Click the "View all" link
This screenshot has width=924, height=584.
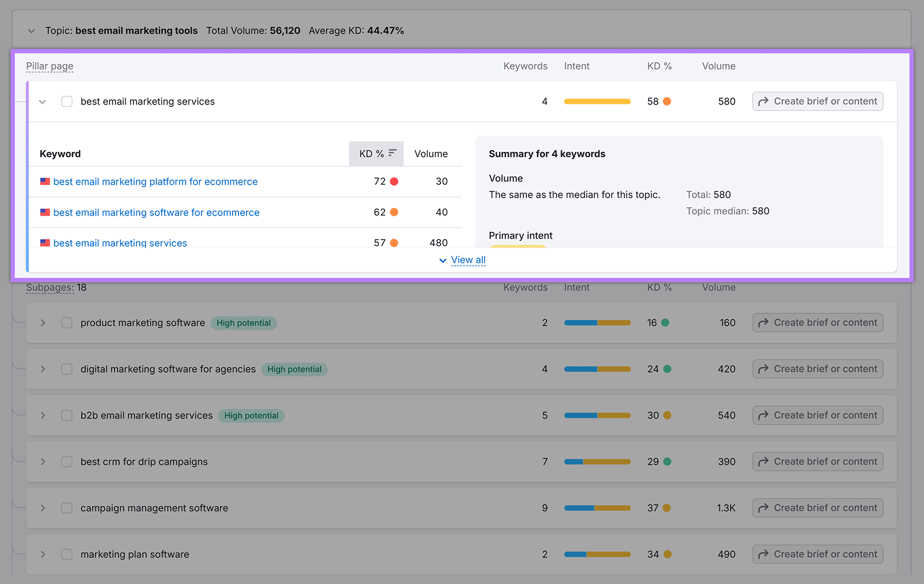pos(468,260)
